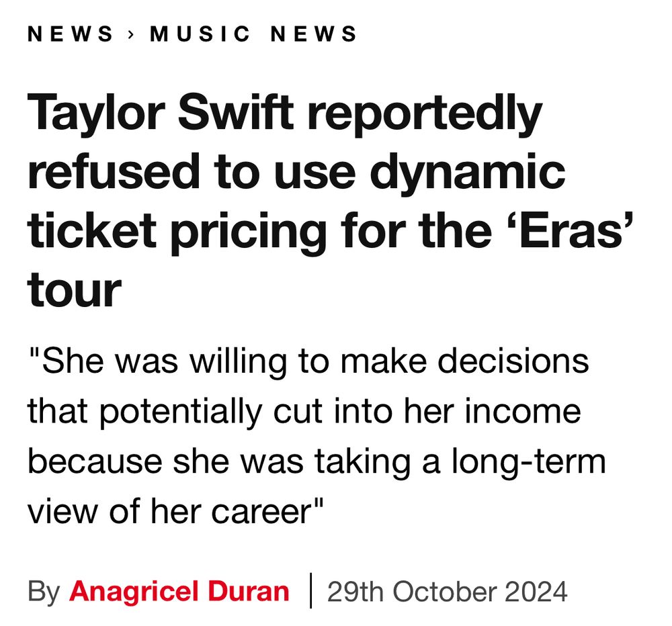Click the 'By' label before the author name
This screenshot has height=626, width=672.
pos(43,592)
